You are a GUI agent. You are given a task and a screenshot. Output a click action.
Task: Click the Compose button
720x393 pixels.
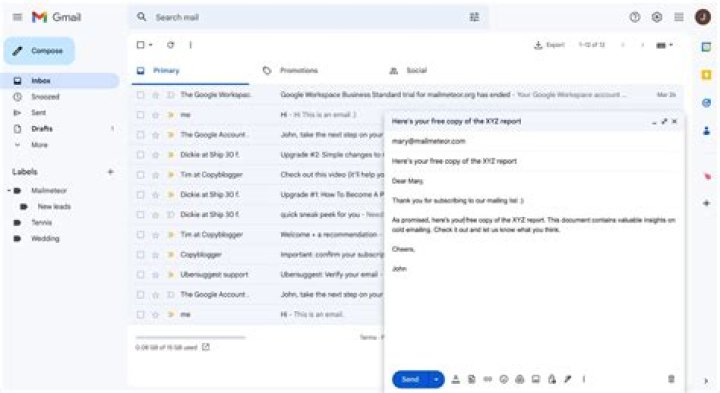click(x=39, y=51)
